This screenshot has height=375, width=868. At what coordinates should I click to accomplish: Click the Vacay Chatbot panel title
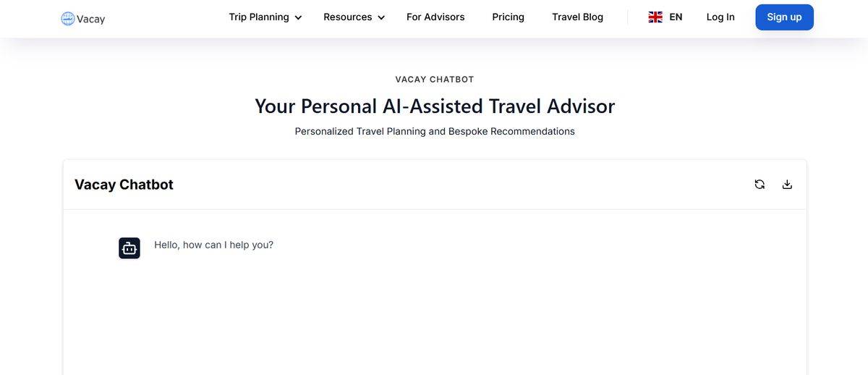[124, 185]
